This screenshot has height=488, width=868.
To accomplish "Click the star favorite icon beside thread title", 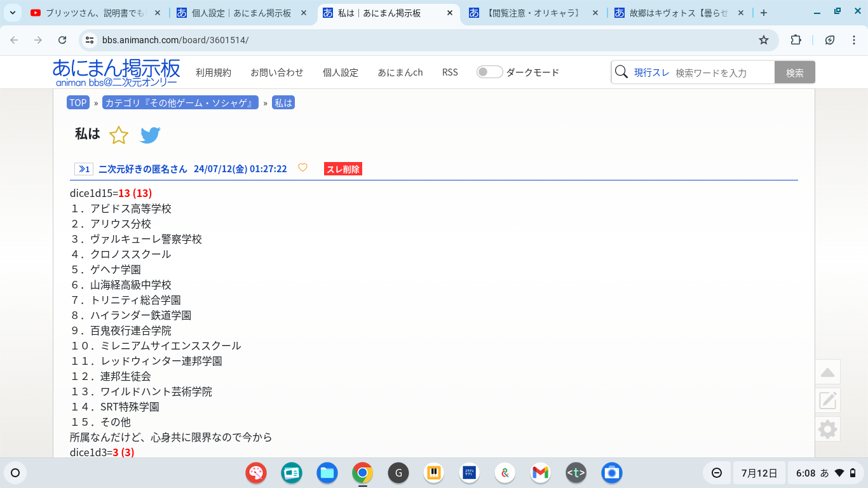I will pos(119,135).
